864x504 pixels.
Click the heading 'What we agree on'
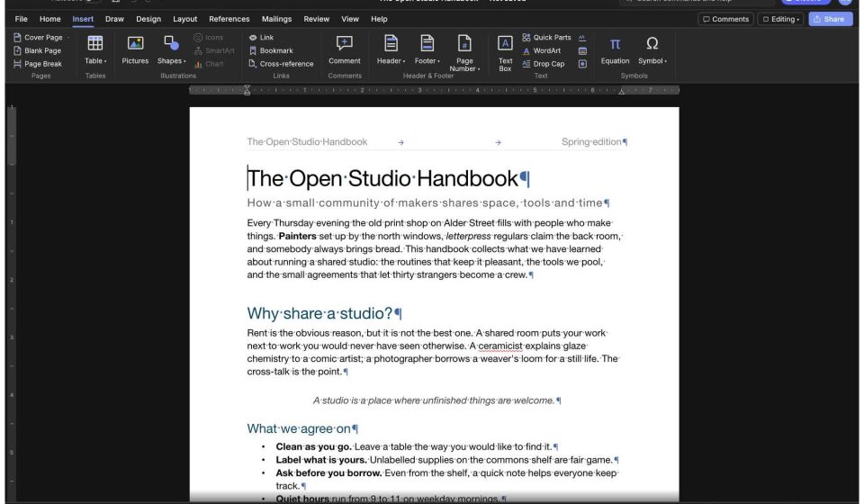click(x=299, y=428)
